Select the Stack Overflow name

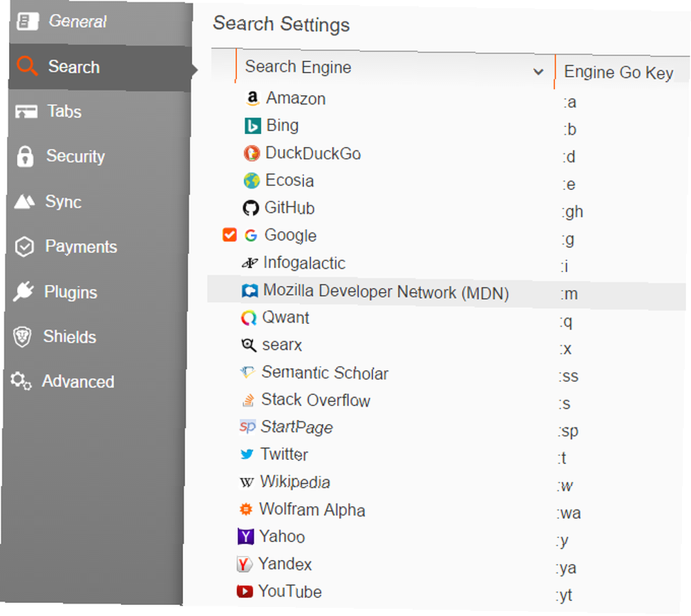point(316,401)
